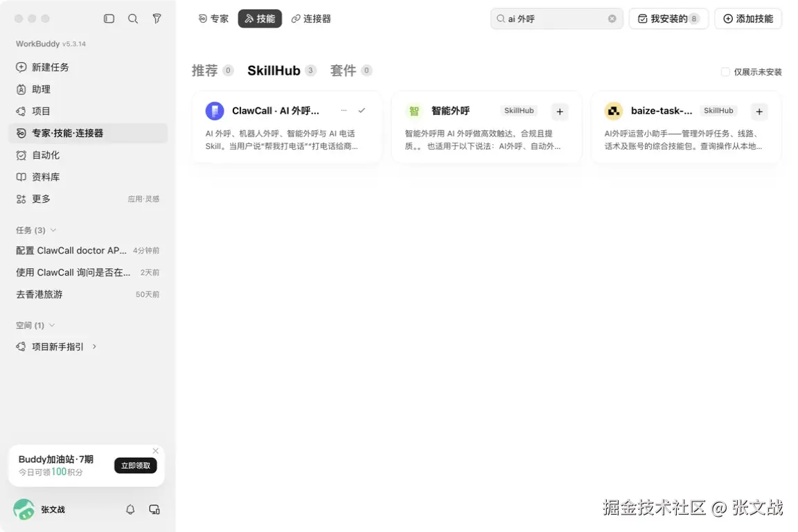The width and height of the screenshot is (798, 532).
Task: Switch to the 连接器 tab
Action: (311, 19)
